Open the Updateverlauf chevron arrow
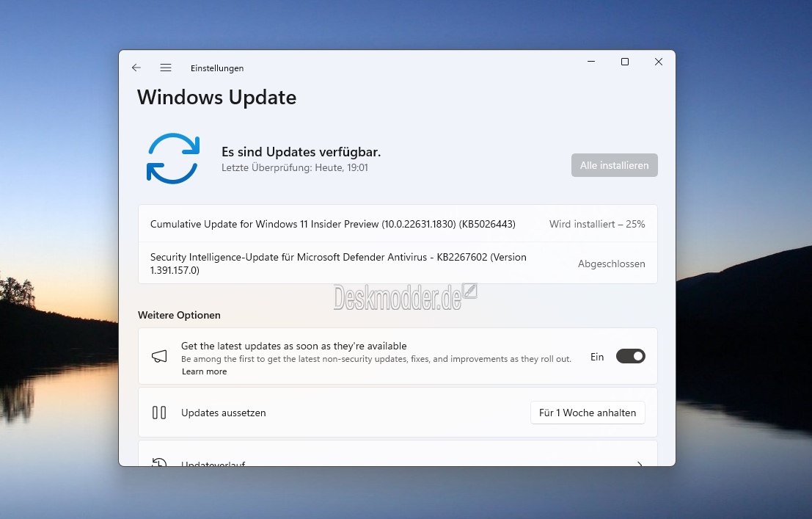The height and width of the screenshot is (519, 812). 640,463
